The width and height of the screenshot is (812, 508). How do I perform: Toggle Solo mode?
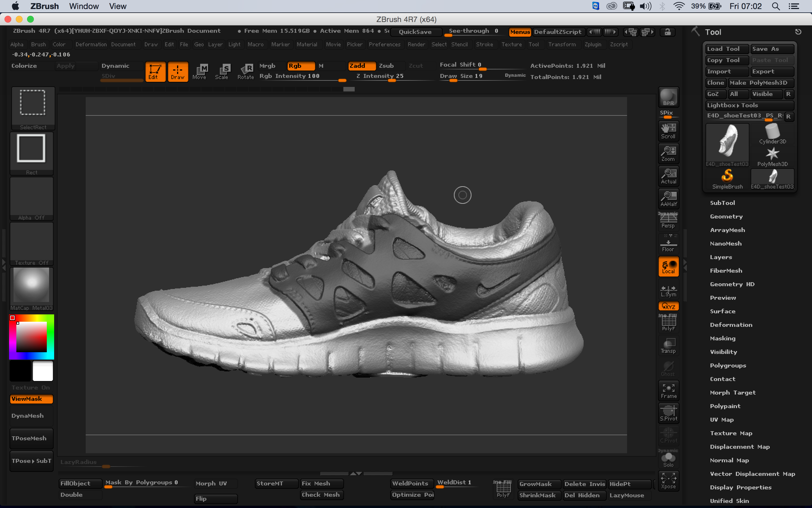668,459
